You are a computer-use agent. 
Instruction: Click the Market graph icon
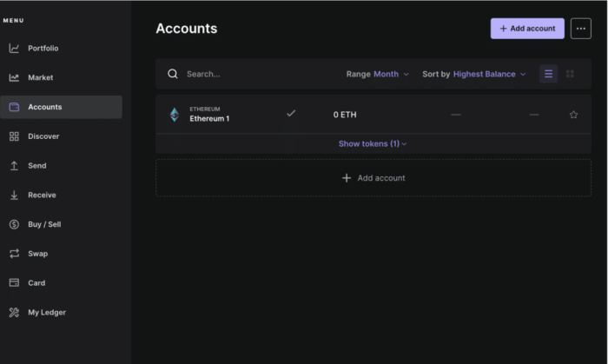point(14,77)
